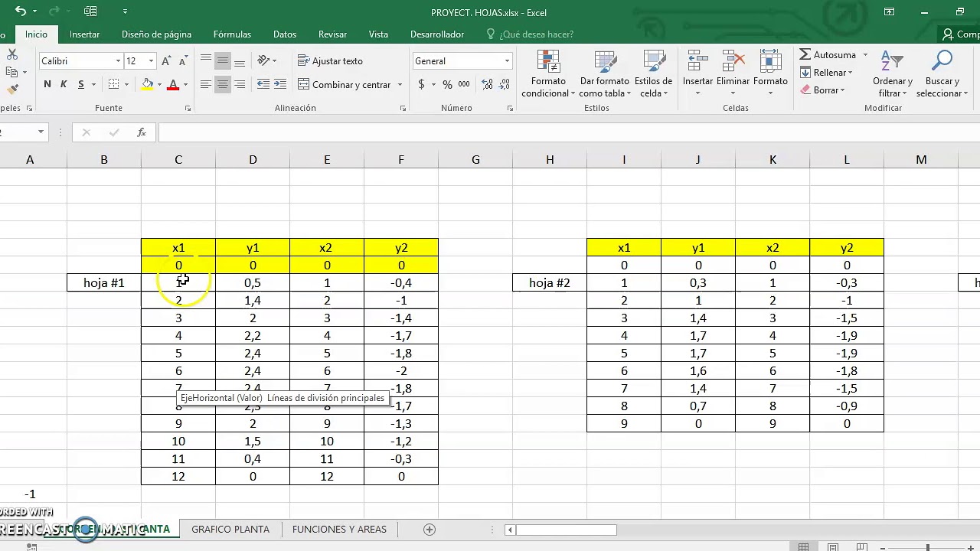The image size is (980, 551).
Task: Open Ordenar y filtrar menu
Action: pos(893,74)
